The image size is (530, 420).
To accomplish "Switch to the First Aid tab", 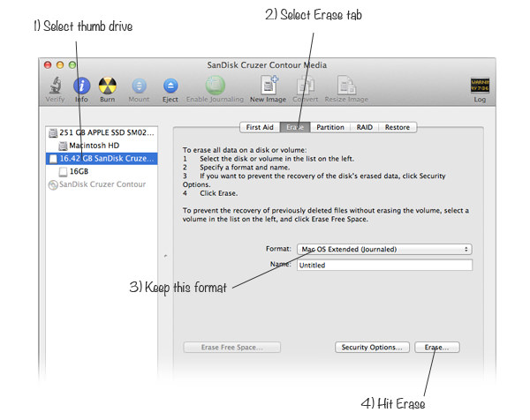I will coord(260,127).
